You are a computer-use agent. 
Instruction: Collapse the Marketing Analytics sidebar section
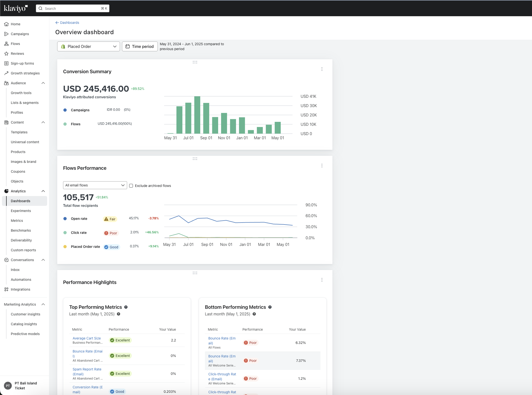pos(43,304)
